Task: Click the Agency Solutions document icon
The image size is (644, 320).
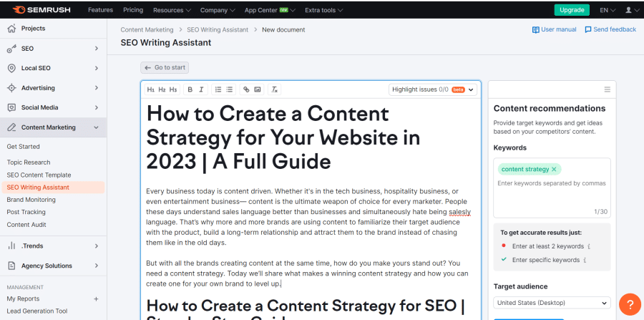Action: pos(12,266)
